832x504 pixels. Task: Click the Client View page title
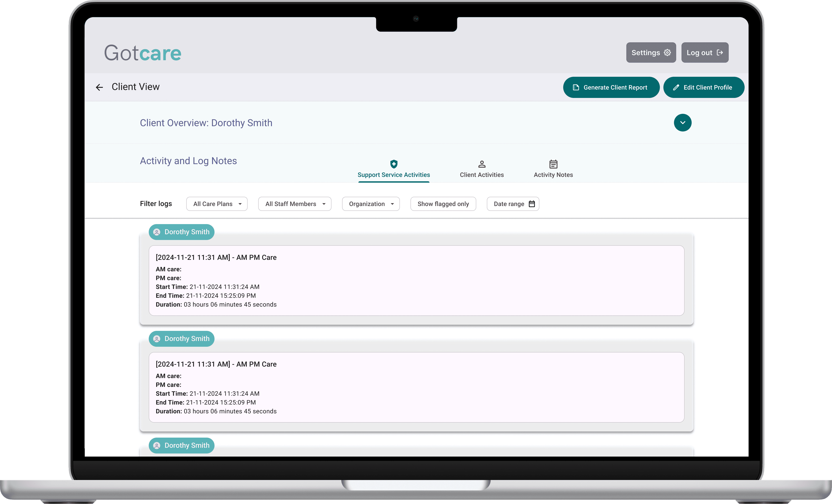pos(136,87)
